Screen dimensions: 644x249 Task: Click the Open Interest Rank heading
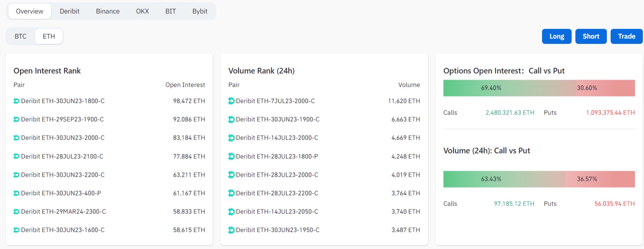click(47, 71)
